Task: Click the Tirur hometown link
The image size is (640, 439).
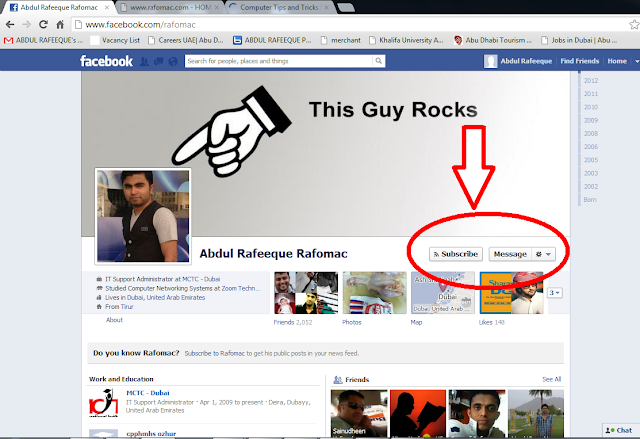Action: point(127,307)
